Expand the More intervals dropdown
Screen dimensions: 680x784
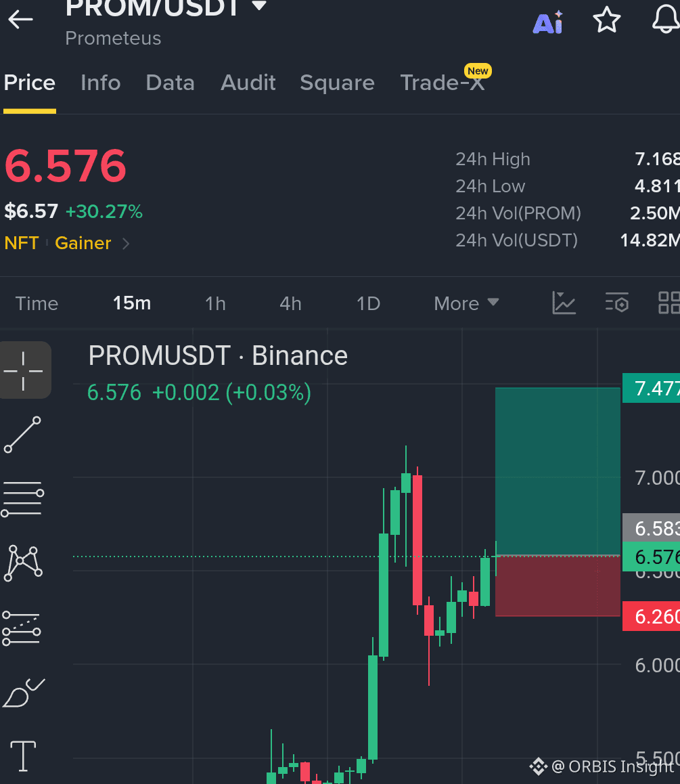coord(466,303)
